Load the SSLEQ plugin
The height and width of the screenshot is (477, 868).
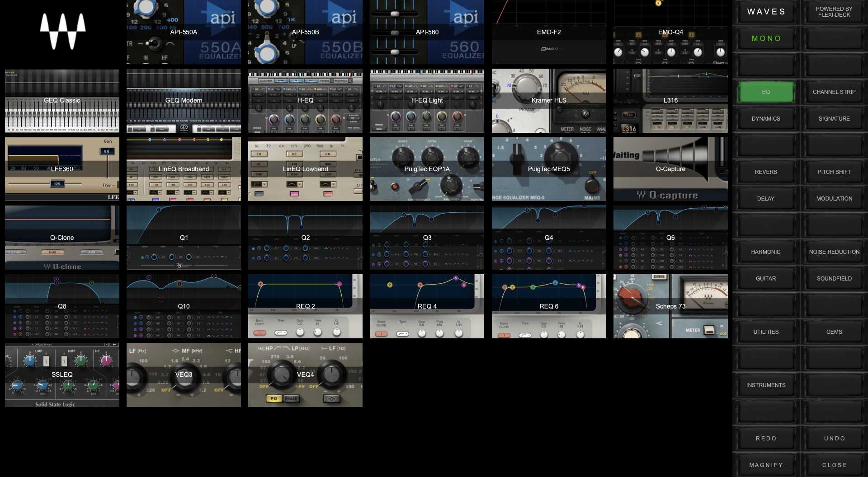click(62, 374)
